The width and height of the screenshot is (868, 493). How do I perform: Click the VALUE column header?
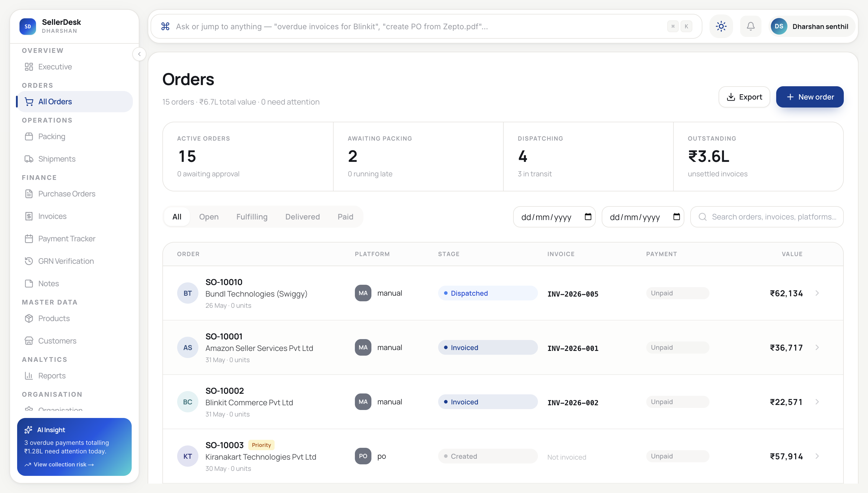(792, 254)
